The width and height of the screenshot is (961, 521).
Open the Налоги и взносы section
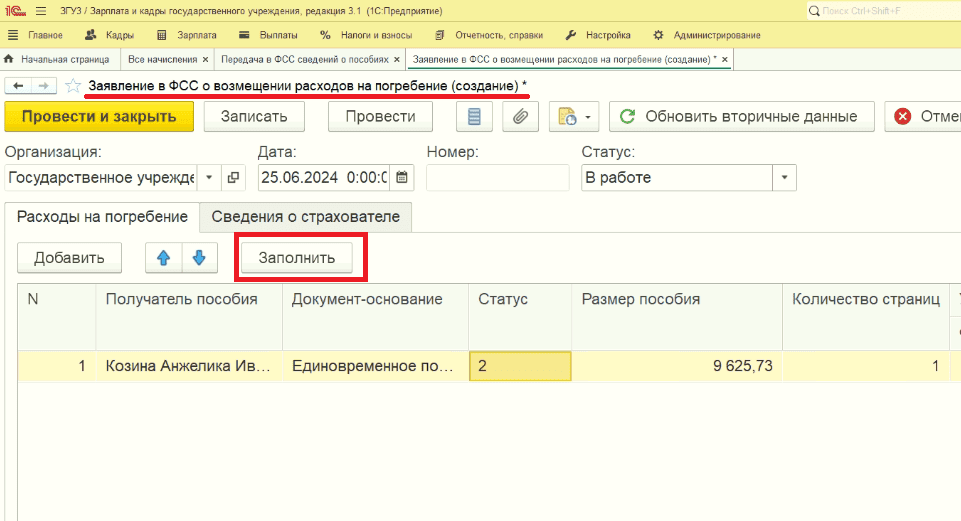coord(367,35)
